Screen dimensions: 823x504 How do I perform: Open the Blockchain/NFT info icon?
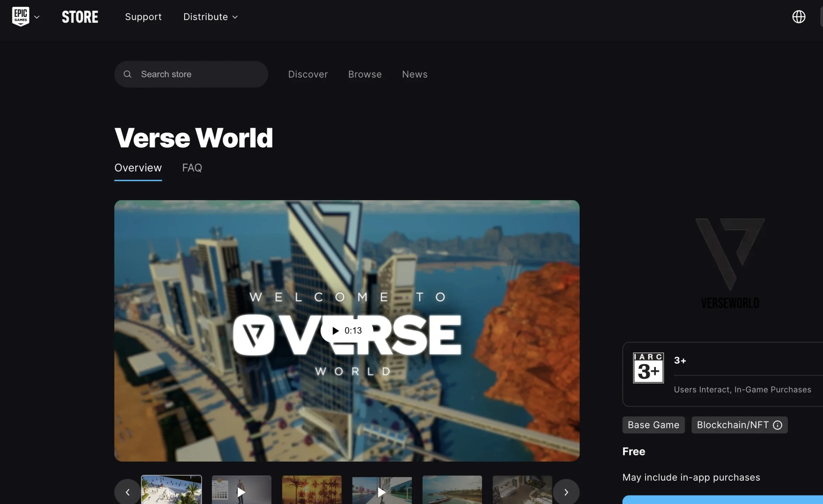pyautogui.click(x=777, y=425)
